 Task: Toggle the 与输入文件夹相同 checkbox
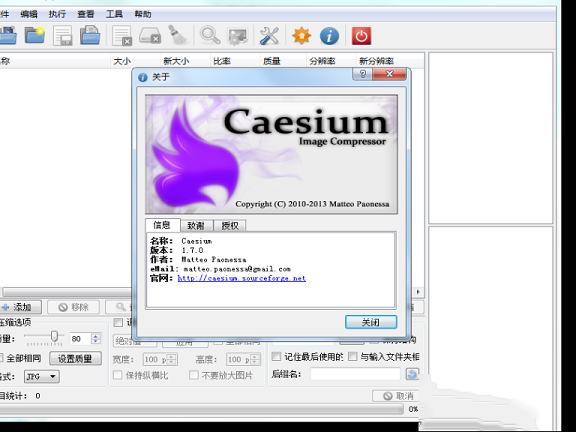[x=353, y=356]
